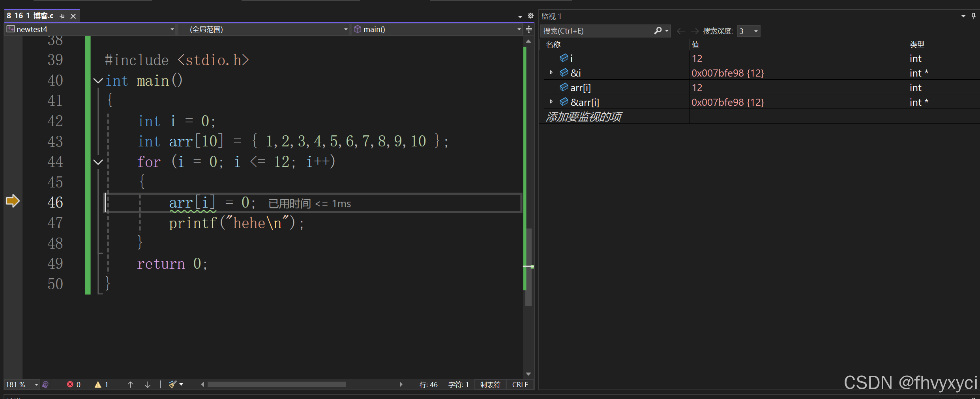Click the int * type of &i
The width and height of the screenshot is (980, 399).
point(919,73)
